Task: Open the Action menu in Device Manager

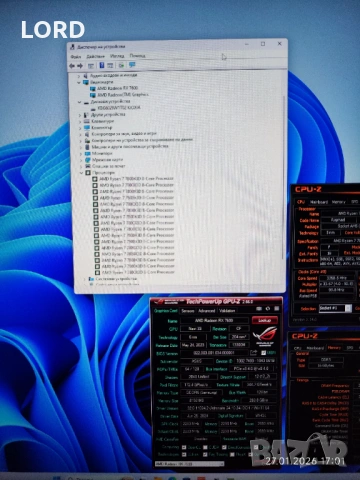Action: click(x=96, y=56)
